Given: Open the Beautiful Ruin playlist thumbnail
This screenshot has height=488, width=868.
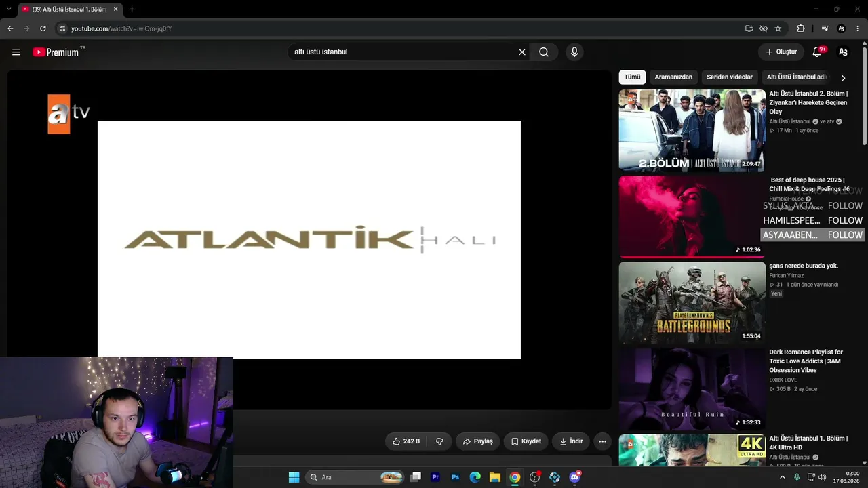Looking at the screenshot, I should (692, 389).
